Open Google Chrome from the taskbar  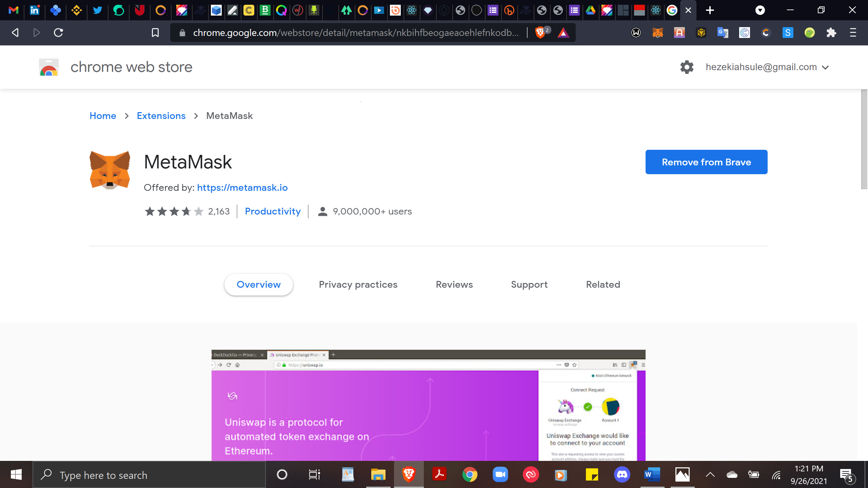coord(470,474)
